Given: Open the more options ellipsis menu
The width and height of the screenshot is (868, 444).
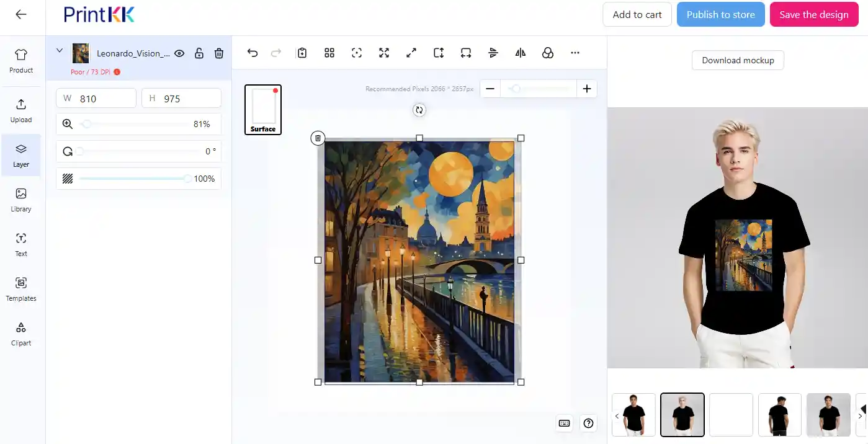Looking at the screenshot, I should 575,53.
